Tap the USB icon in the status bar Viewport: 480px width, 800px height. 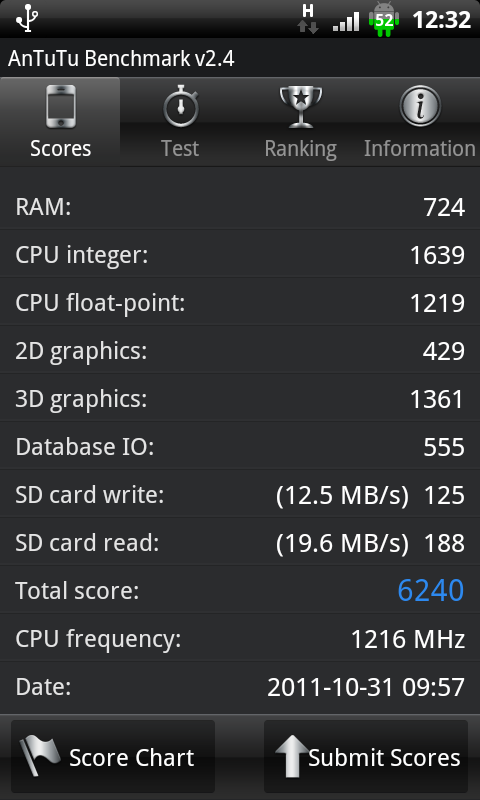27,19
